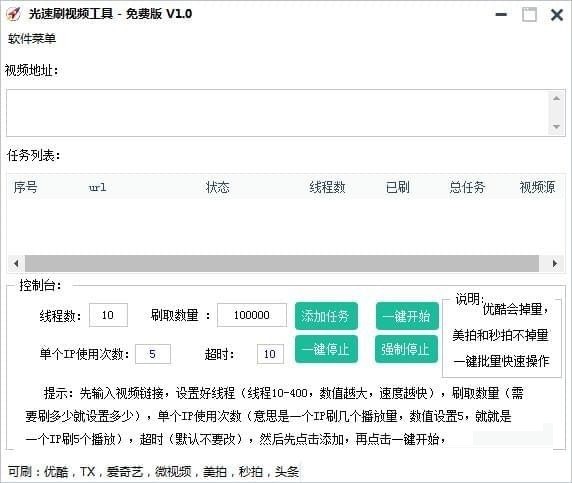Image resolution: width=572 pixels, height=483 pixels.
Task: Click the 强制停止 button
Action: [406, 349]
